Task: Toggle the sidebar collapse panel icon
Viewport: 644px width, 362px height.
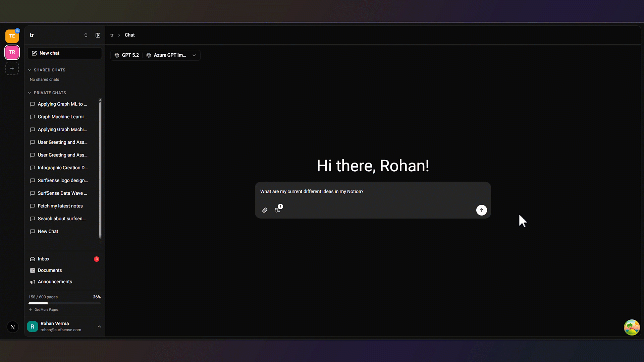Action: click(x=98, y=35)
